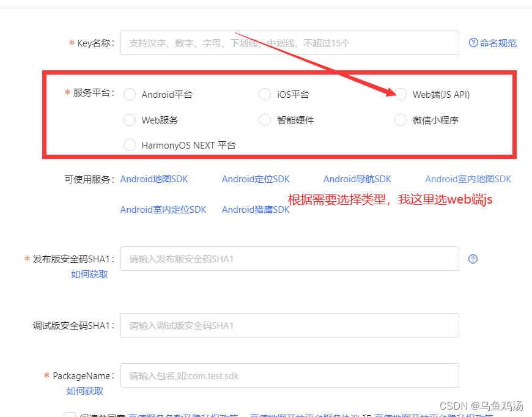Open the Android室内定位SDK link

tap(163, 210)
